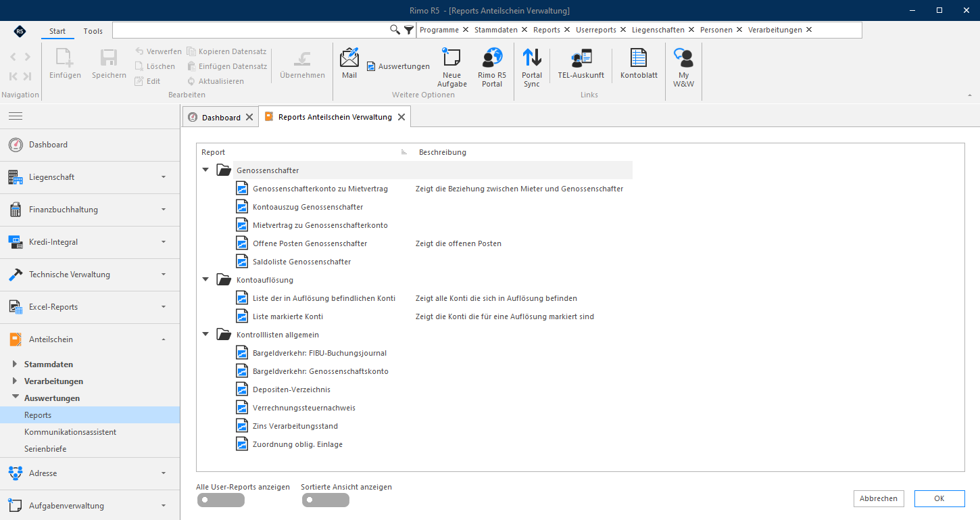Open the Kontoblatt icon

(x=639, y=64)
